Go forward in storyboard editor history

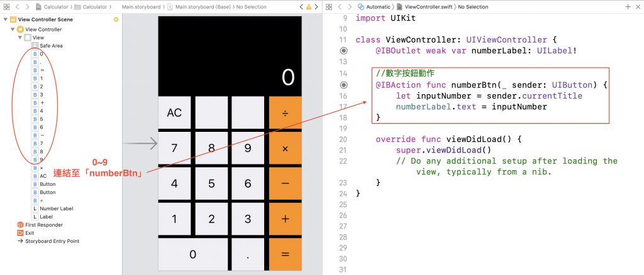[27, 7]
